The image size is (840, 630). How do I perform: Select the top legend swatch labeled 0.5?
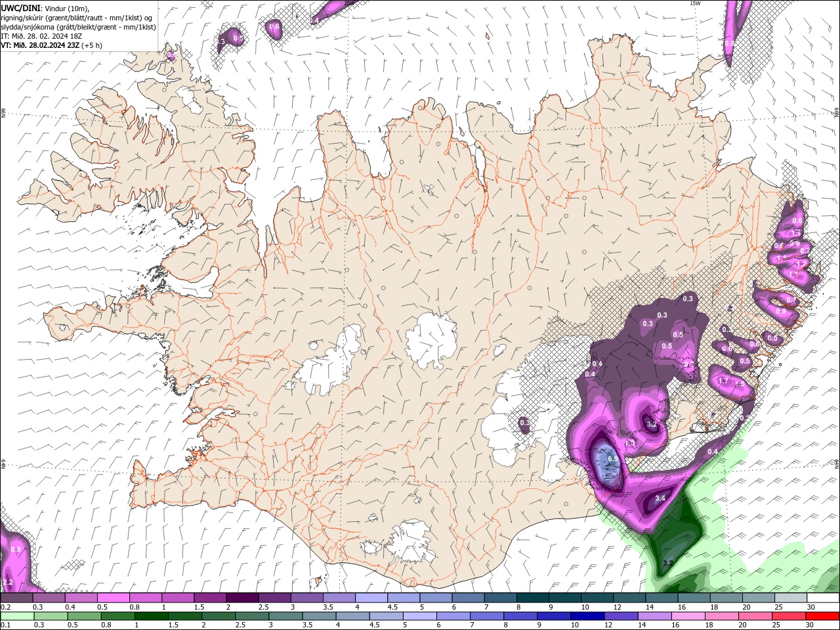[113, 598]
